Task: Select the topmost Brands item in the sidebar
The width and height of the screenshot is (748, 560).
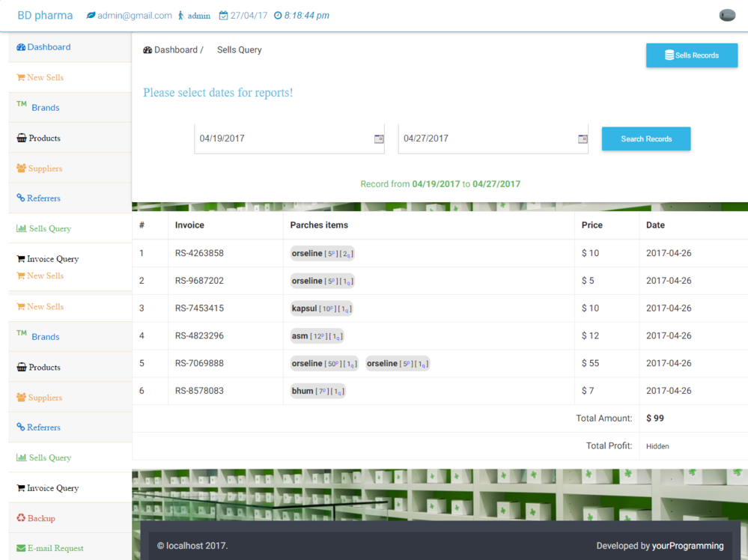Action: tap(45, 108)
